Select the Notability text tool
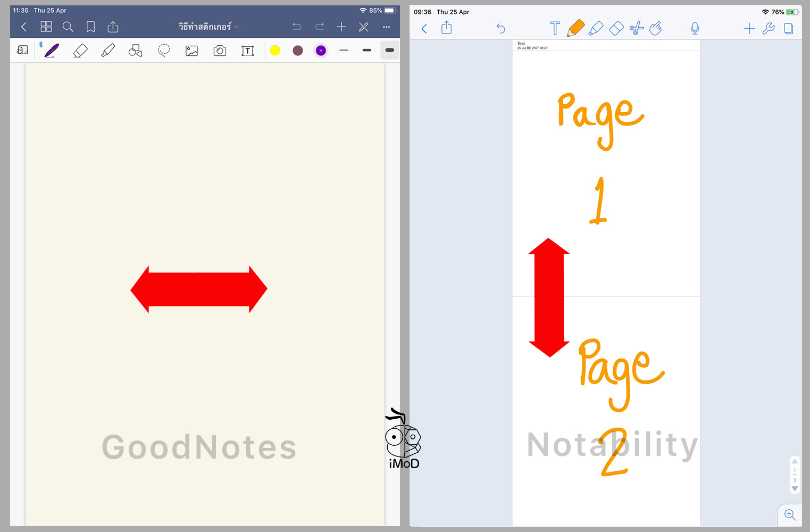The height and width of the screenshot is (532, 810). (x=555, y=28)
